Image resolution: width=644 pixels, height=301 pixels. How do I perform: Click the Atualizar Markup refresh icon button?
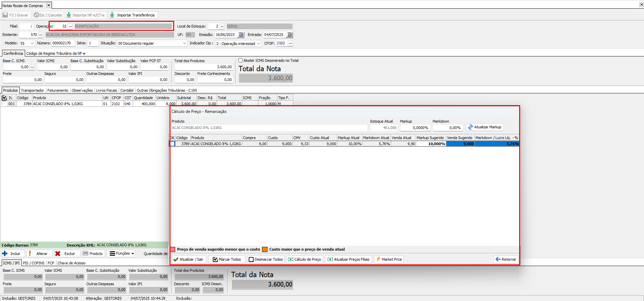click(x=485, y=127)
